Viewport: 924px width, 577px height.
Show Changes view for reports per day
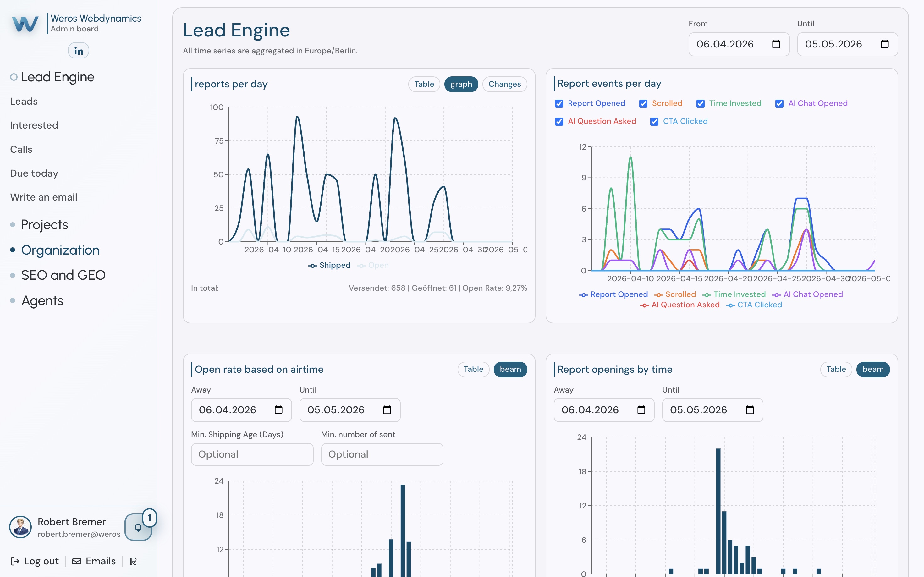pyautogui.click(x=504, y=84)
